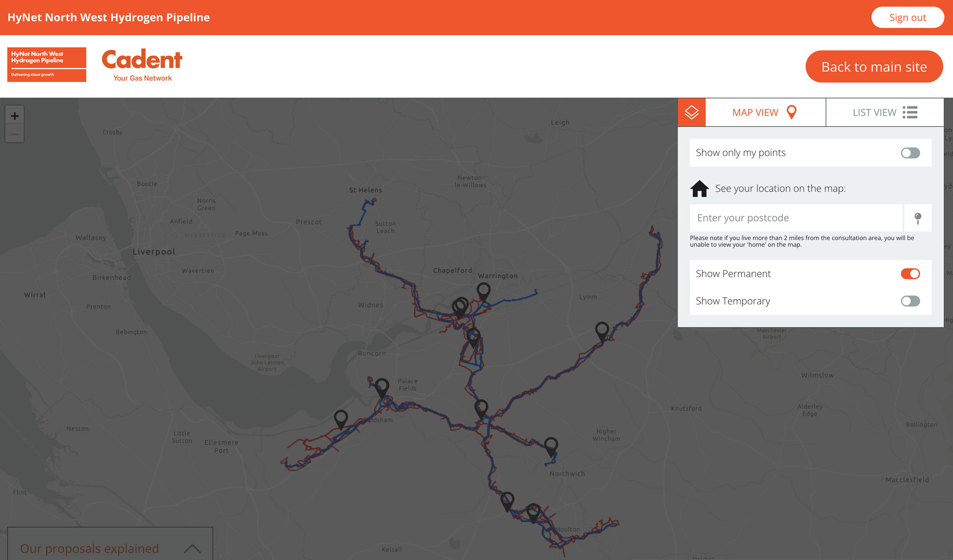Click the Knutsford map label

(x=686, y=409)
